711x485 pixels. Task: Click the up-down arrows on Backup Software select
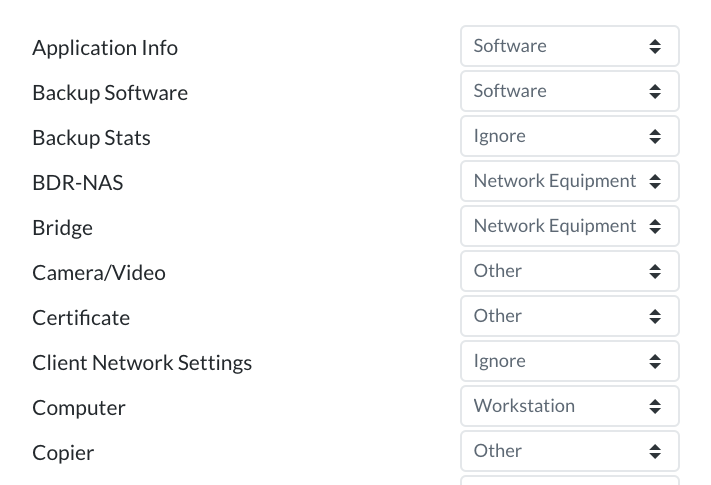655,91
